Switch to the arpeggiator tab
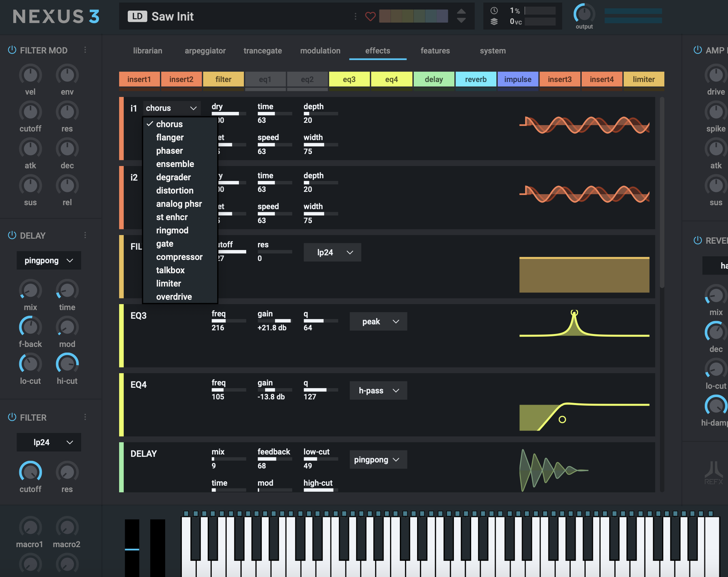728x577 pixels. pyautogui.click(x=205, y=51)
